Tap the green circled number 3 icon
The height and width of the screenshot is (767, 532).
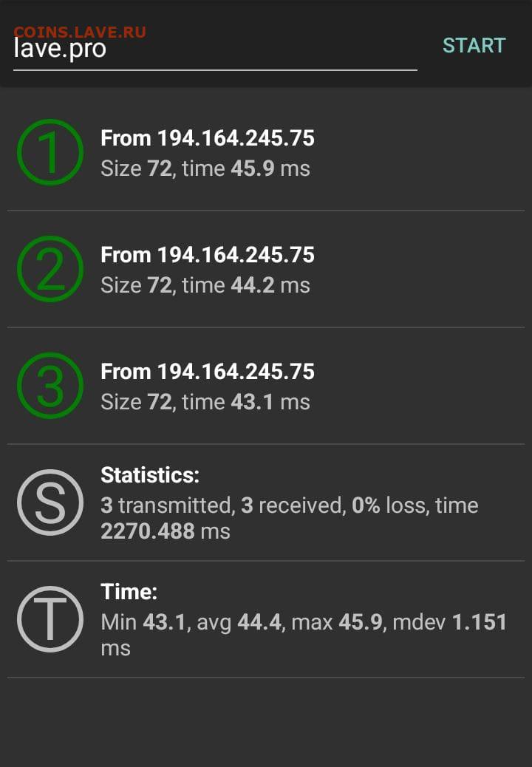pos(50,386)
